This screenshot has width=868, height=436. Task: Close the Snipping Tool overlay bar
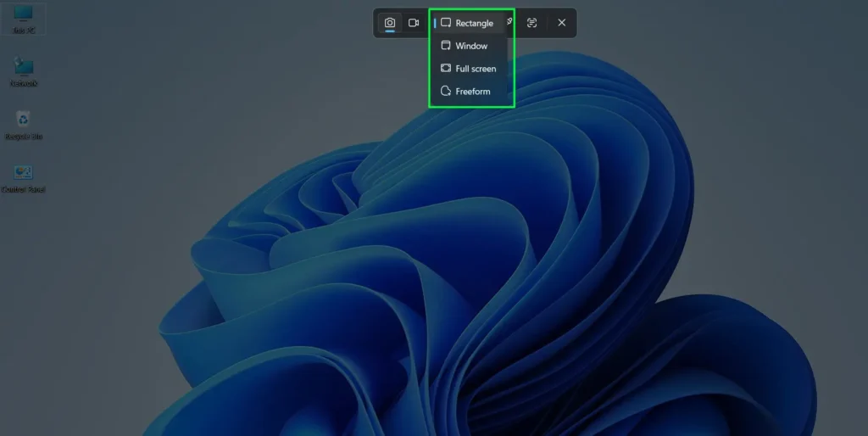(562, 23)
